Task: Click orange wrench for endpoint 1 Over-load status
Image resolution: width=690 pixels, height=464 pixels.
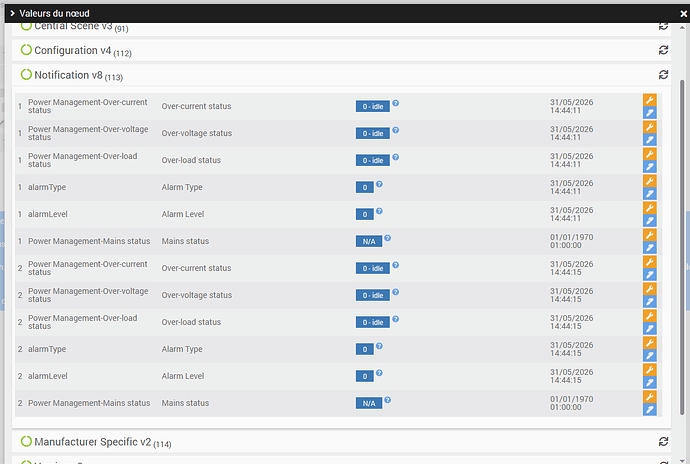Action: tap(650, 154)
